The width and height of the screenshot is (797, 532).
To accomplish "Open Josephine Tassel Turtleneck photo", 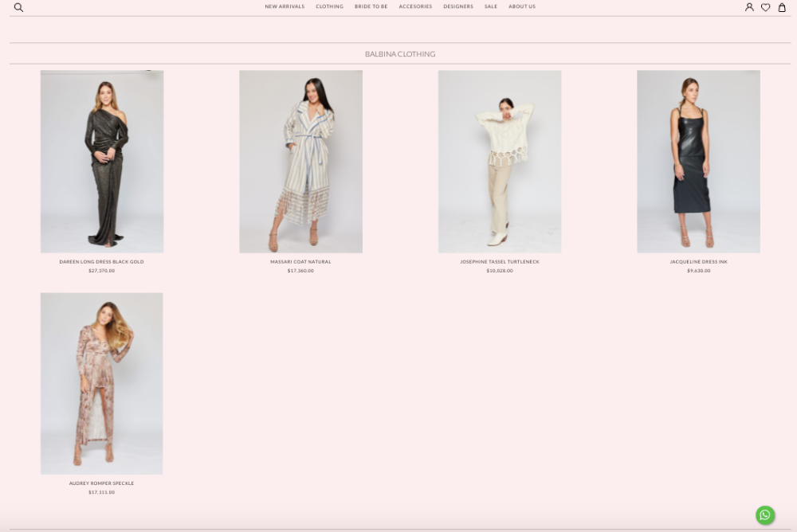I will pos(500,162).
